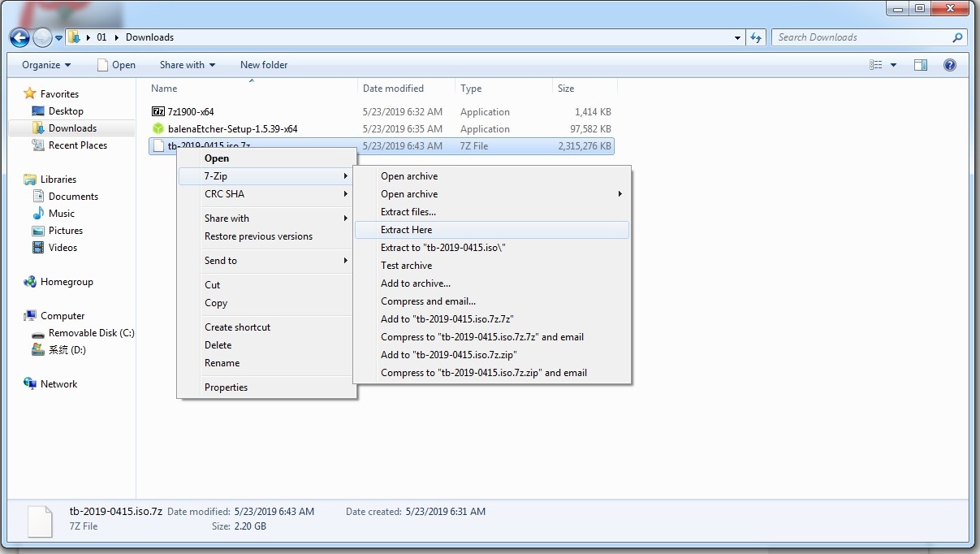Open Homegroup in navigation pane
Viewport: 980px width, 554px height.
[67, 282]
